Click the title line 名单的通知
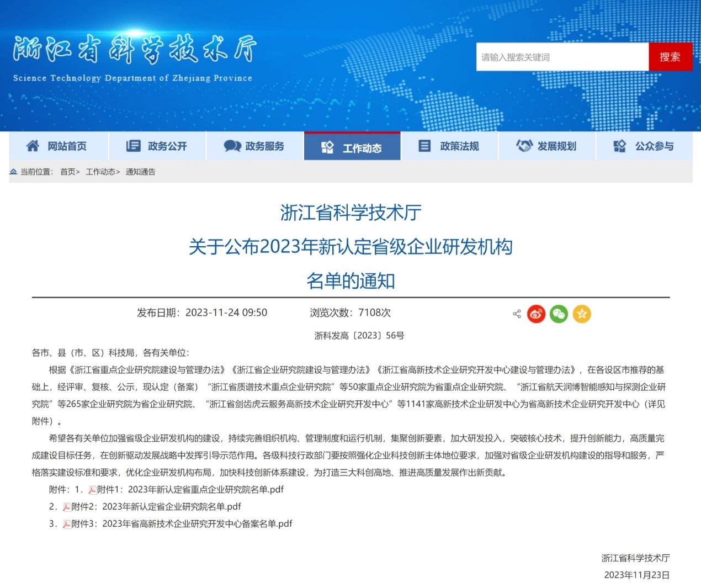Screen dimensions: 701x588 pos(350,281)
